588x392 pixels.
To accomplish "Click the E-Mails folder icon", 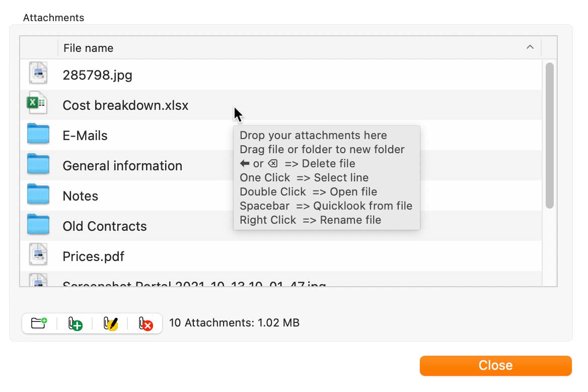I will coord(38,134).
